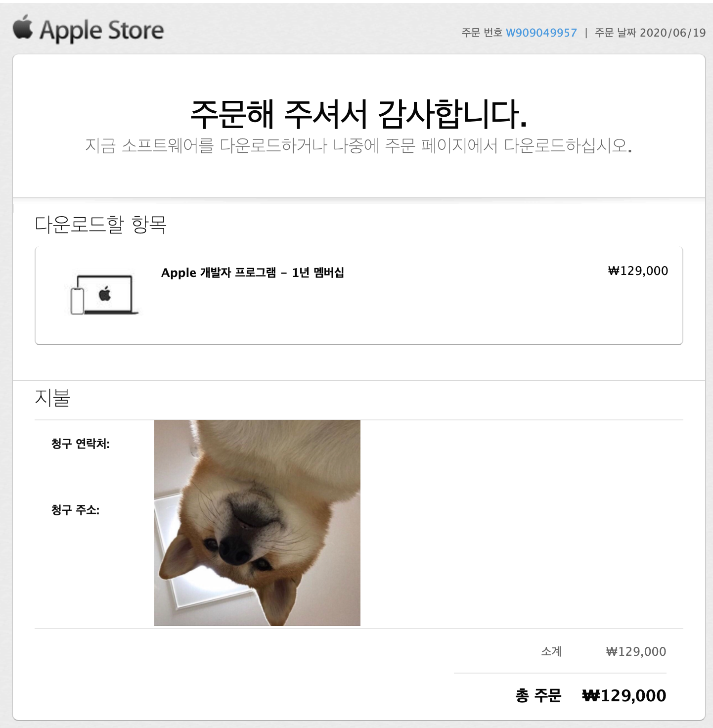The height and width of the screenshot is (728, 713).
Task: Select Apple 개발자 프로그램 1년 멤버십 item
Action: pos(253,273)
